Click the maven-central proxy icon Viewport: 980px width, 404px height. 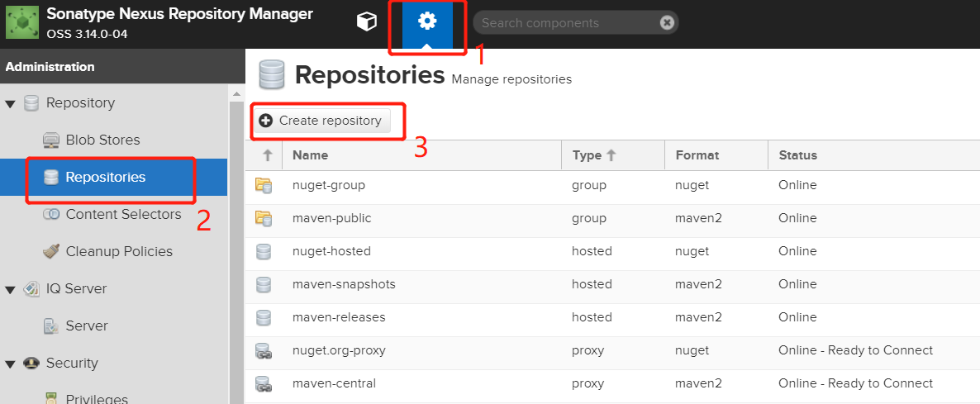(x=264, y=384)
